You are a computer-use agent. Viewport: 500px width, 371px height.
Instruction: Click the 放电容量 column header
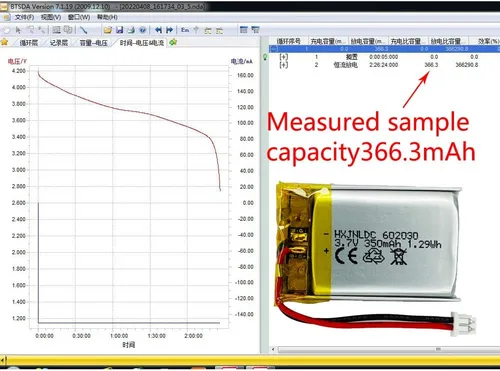[x=368, y=41]
